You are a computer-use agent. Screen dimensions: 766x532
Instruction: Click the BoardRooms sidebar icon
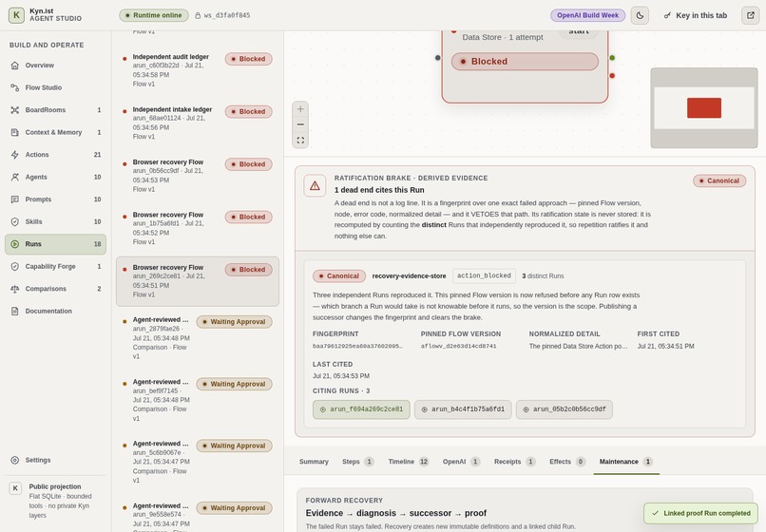pyautogui.click(x=15, y=110)
